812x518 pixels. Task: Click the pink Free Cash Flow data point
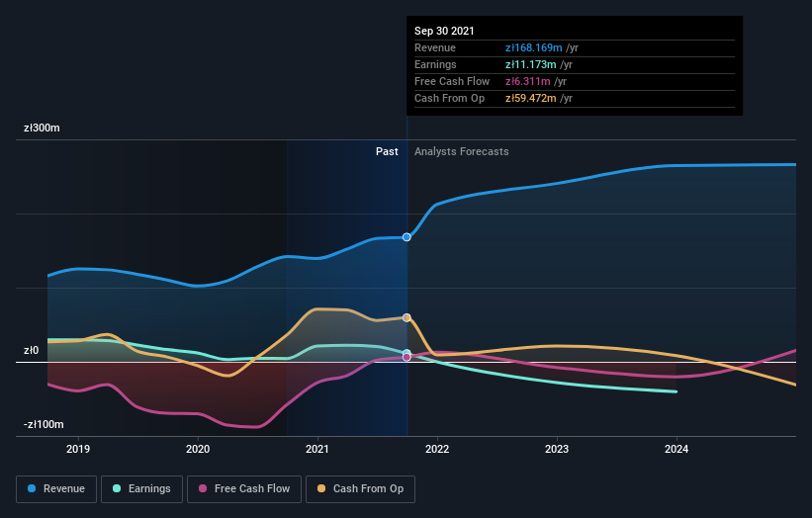pos(406,357)
